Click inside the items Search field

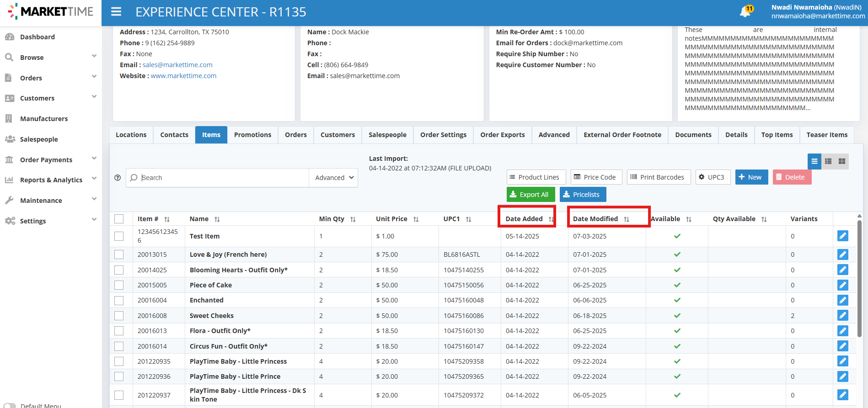click(217, 178)
